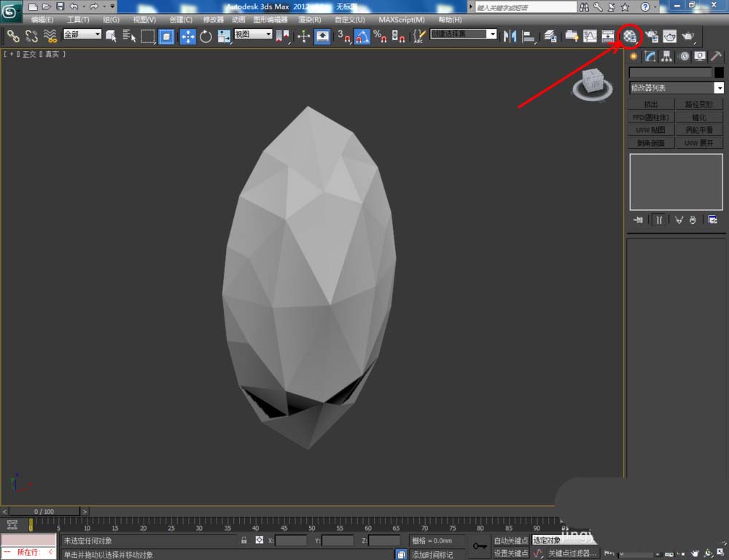Switch to the Hierarchy panel icon
The image size is (729, 560).
(667, 56)
